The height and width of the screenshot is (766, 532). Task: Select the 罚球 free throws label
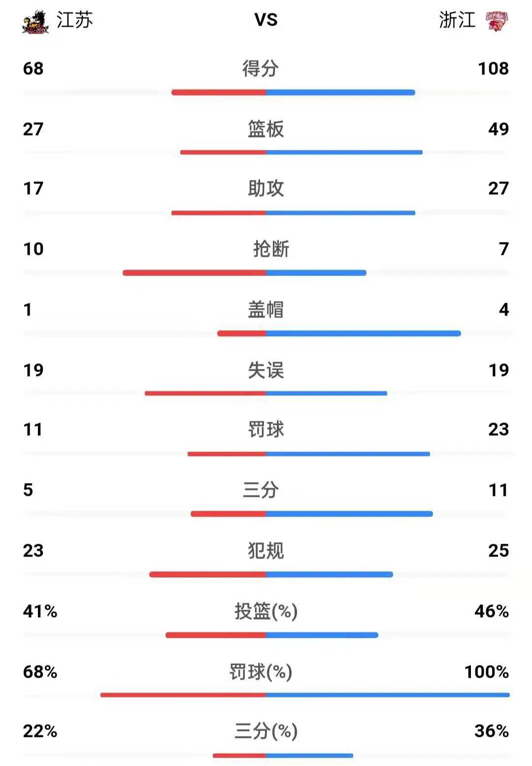[x=266, y=429]
